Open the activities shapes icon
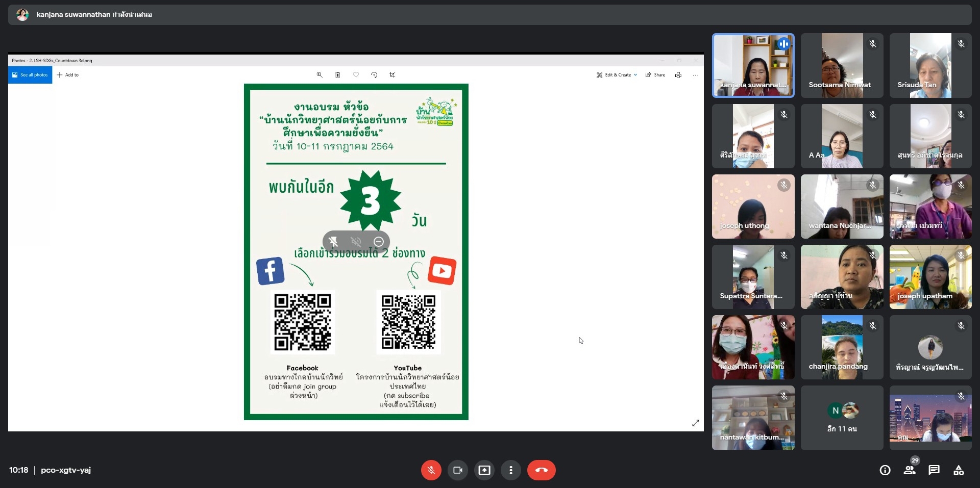The height and width of the screenshot is (488, 980). tap(959, 470)
